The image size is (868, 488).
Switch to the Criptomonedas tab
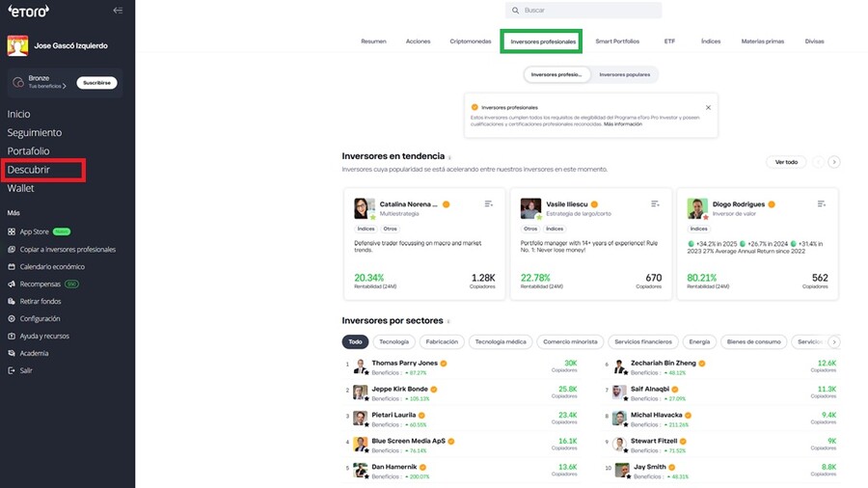[x=471, y=41]
